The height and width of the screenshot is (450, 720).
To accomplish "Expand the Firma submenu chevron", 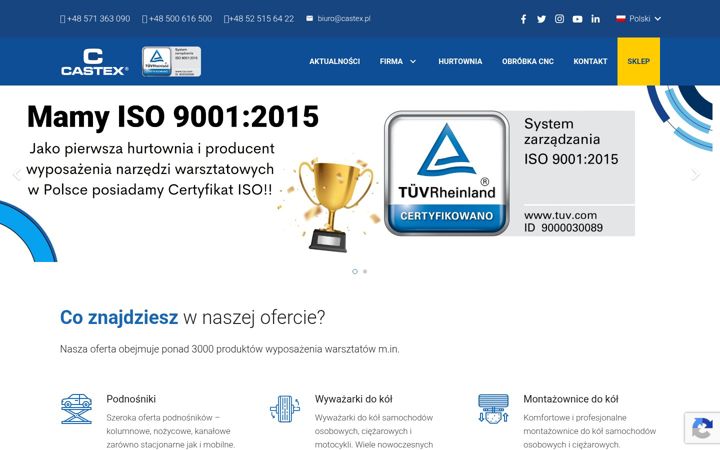I will pyautogui.click(x=413, y=62).
